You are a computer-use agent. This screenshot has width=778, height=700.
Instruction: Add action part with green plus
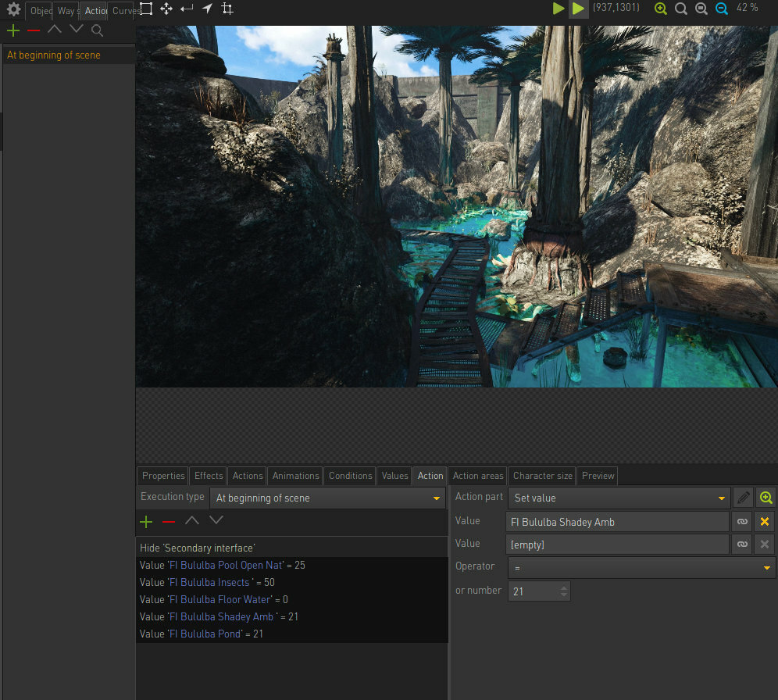(146, 522)
